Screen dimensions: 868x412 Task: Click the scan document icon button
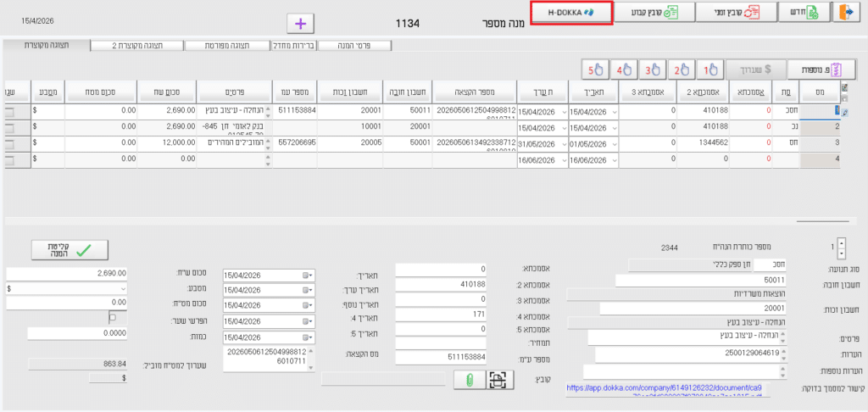[499, 380]
